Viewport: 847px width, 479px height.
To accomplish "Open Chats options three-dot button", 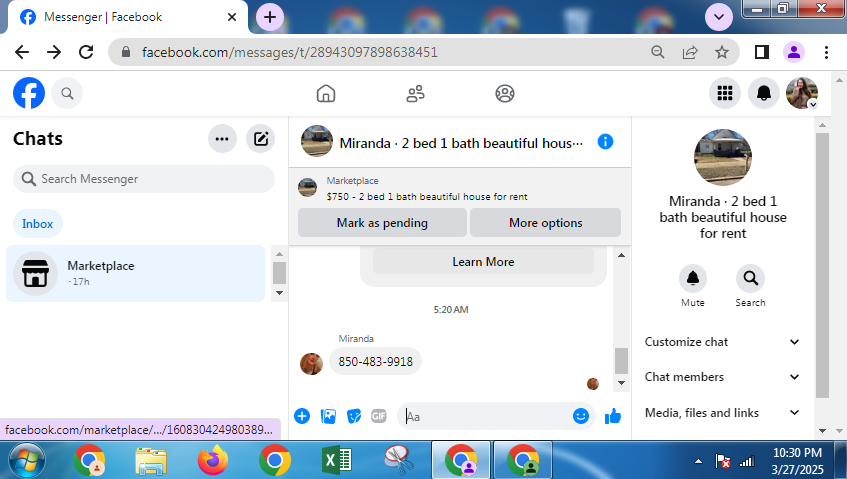I will (222, 139).
